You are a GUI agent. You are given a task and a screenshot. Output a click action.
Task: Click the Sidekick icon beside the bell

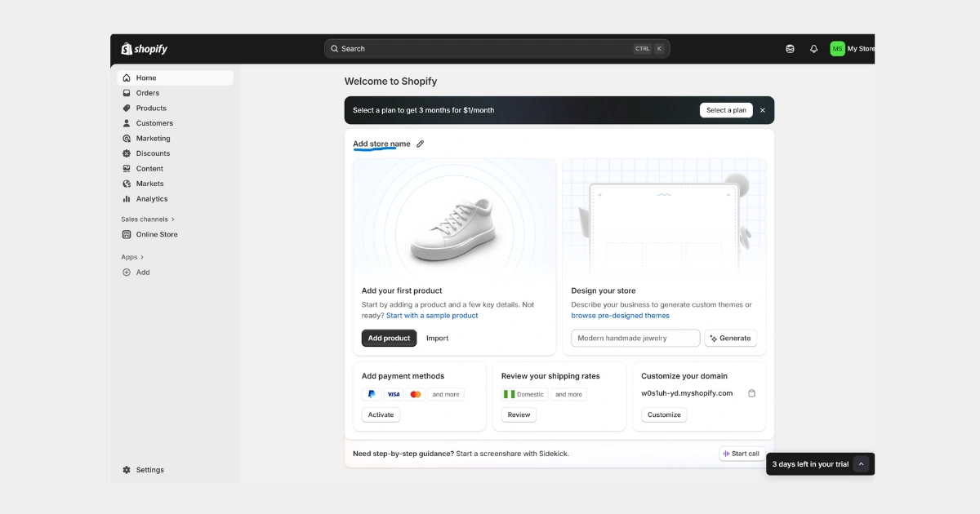click(790, 49)
